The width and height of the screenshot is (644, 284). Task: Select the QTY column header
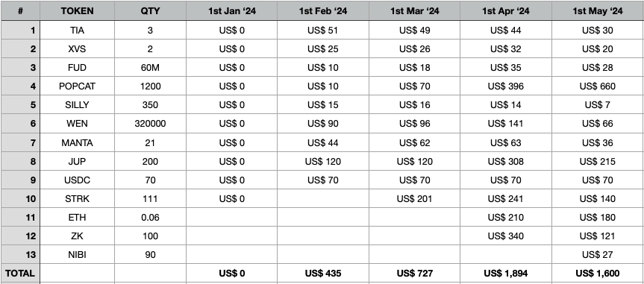(150, 10)
